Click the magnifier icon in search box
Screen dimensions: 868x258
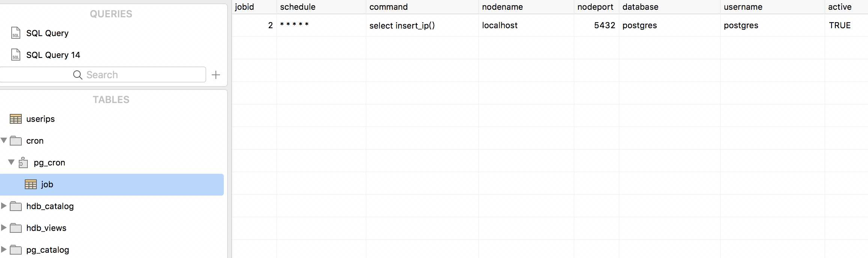78,75
